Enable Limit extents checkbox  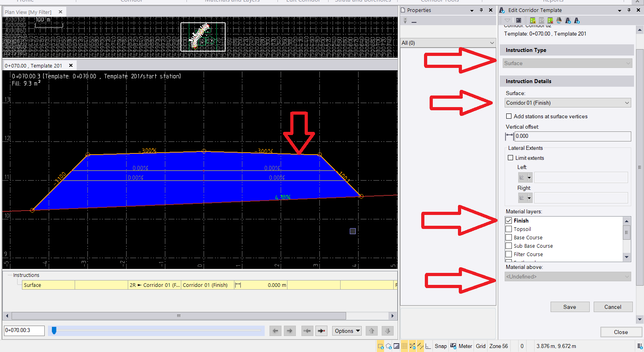[x=510, y=158]
